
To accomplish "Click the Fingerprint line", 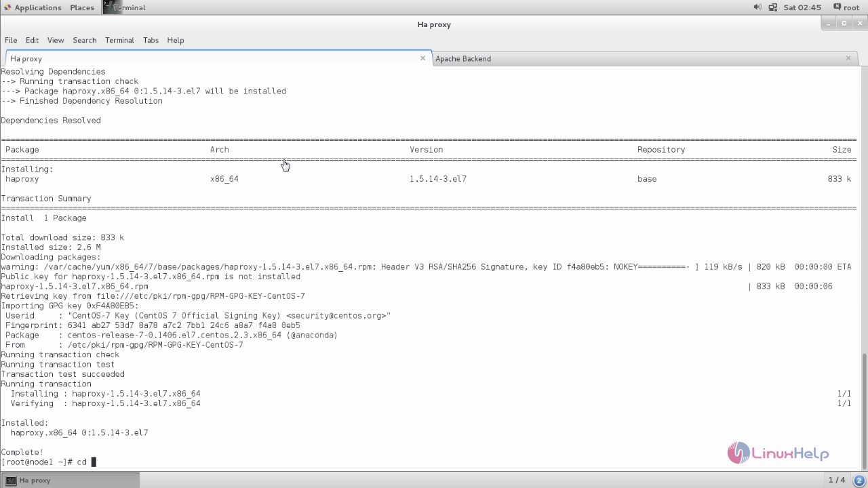I will 153,325.
